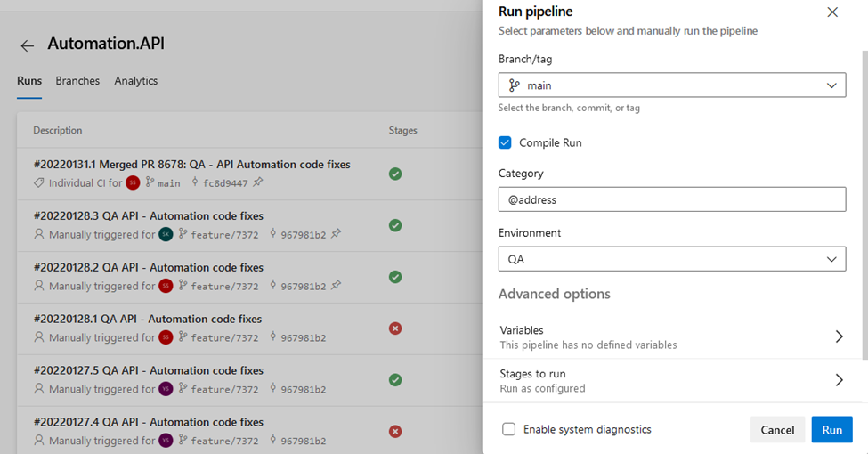Open run #20220128.2 QA API Automation code fixes

(149, 267)
